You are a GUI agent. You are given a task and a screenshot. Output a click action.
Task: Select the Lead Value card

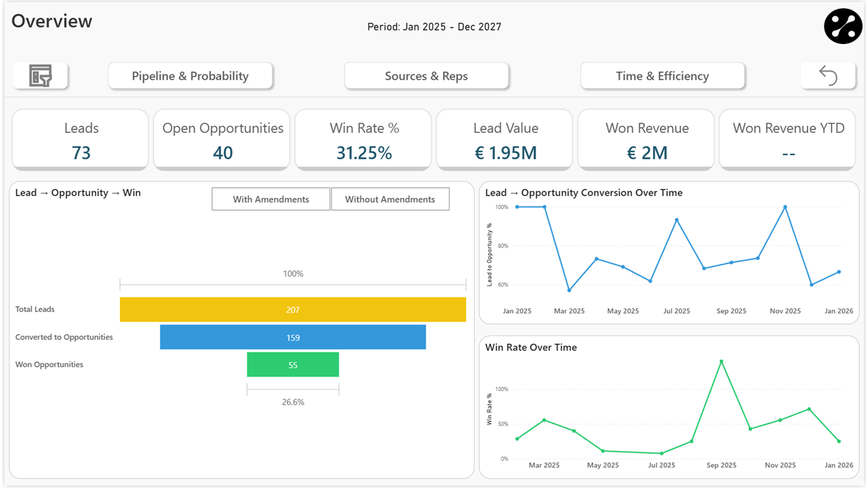(x=504, y=139)
